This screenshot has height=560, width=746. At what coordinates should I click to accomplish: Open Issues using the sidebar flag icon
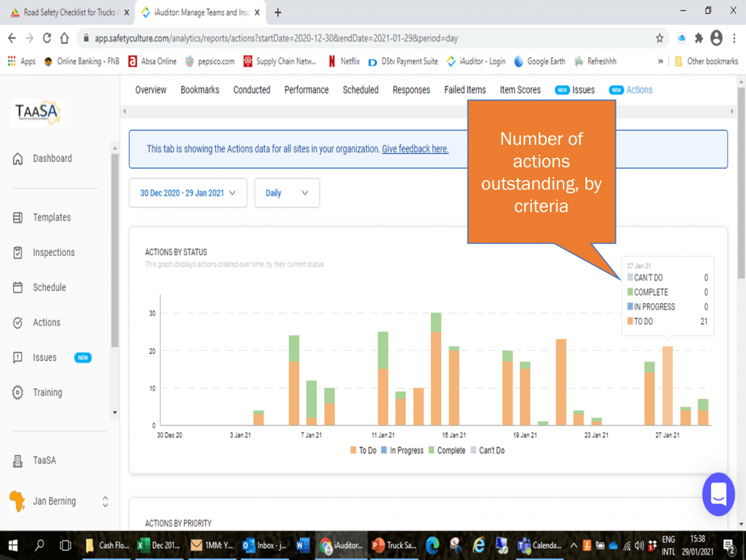click(18, 358)
